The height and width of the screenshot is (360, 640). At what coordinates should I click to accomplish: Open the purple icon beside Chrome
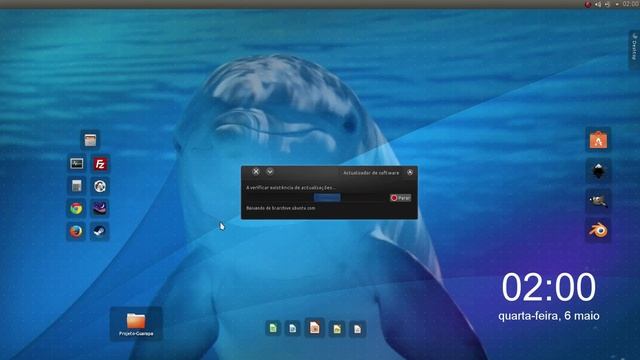[100, 209]
